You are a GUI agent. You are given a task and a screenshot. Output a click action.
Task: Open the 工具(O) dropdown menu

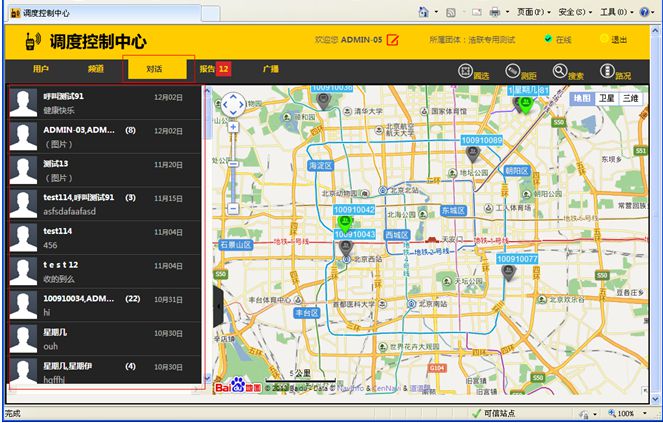point(617,12)
